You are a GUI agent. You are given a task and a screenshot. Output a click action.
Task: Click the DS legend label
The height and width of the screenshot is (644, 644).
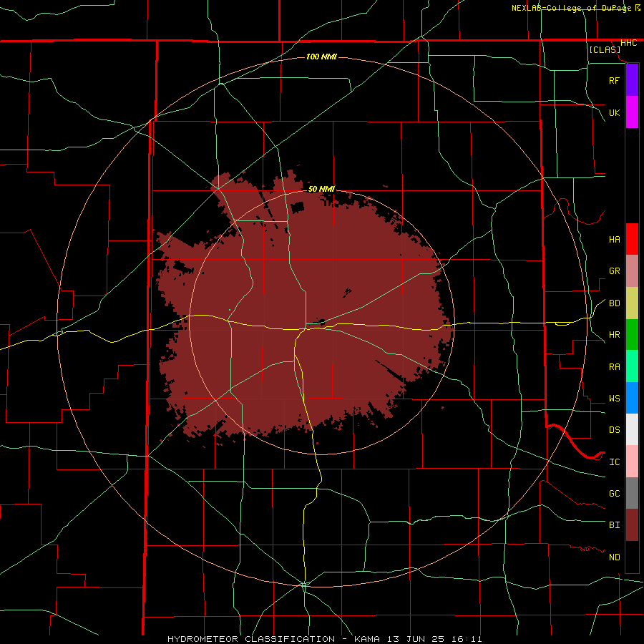point(614,430)
